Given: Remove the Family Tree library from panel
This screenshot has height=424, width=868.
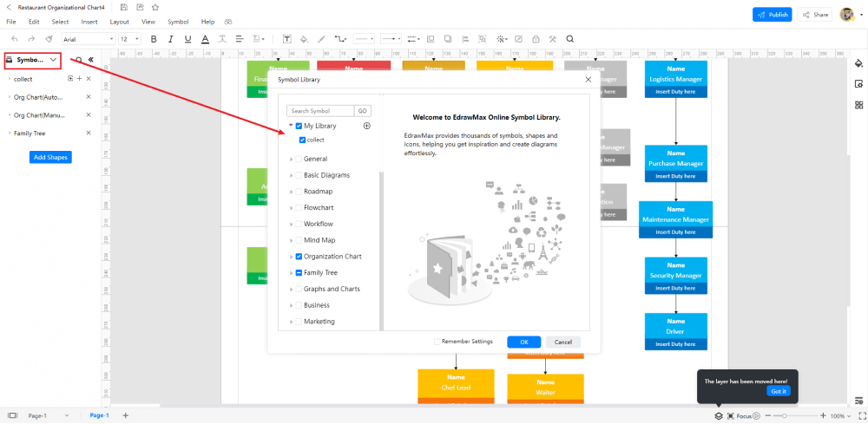Looking at the screenshot, I should point(89,134).
